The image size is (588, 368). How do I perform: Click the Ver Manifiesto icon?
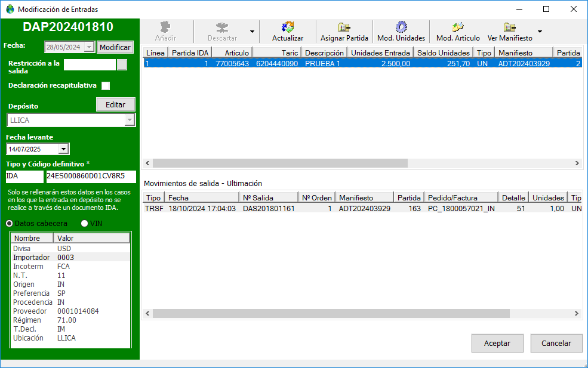pos(509,27)
